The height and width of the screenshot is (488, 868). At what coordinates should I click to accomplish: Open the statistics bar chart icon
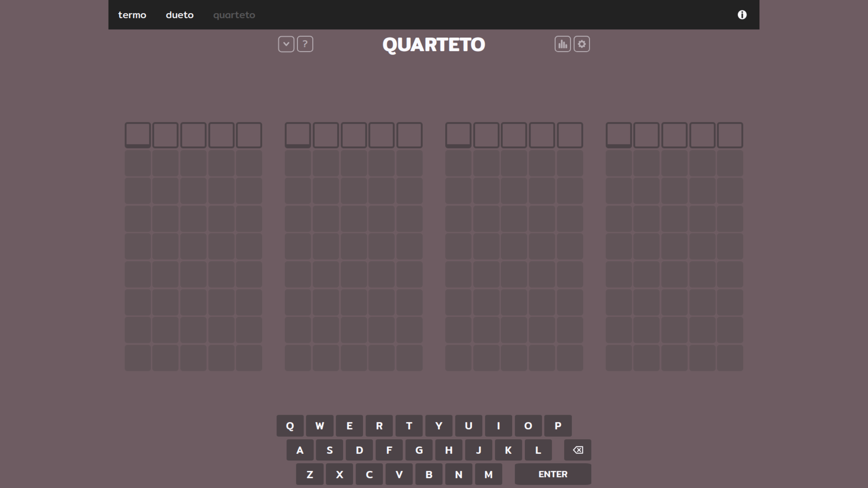click(x=562, y=44)
